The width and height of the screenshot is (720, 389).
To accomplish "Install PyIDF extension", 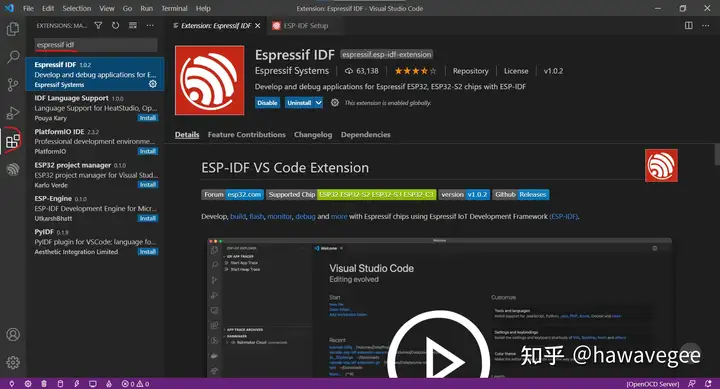I will [148, 252].
